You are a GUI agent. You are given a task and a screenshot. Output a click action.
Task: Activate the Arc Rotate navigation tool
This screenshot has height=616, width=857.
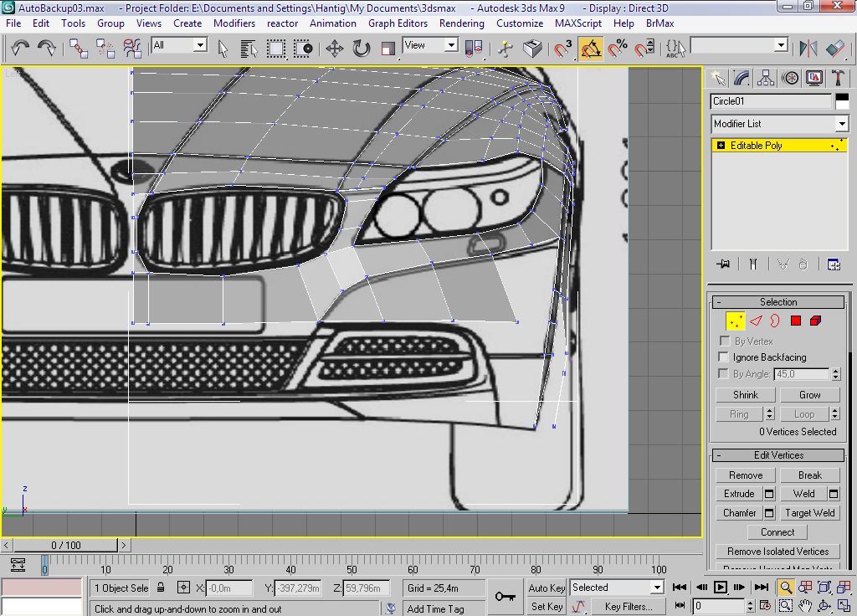pyautogui.click(x=824, y=604)
